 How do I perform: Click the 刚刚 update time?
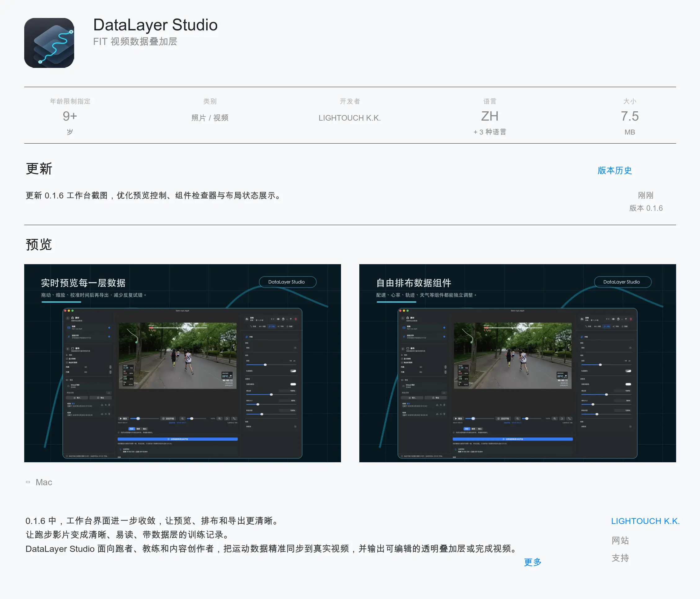click(646, 196)
